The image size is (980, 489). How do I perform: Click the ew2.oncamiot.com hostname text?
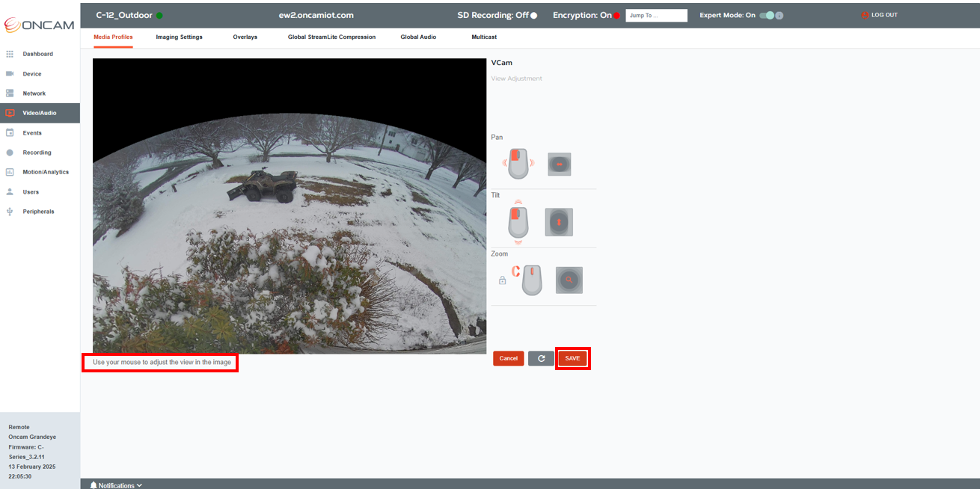[x=316, y=15]
